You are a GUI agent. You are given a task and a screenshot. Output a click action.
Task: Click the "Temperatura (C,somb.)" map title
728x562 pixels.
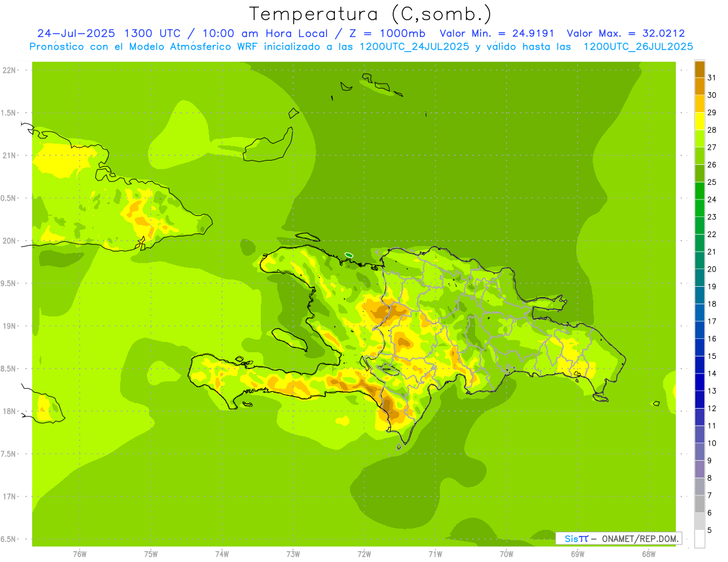click(371, 14)
